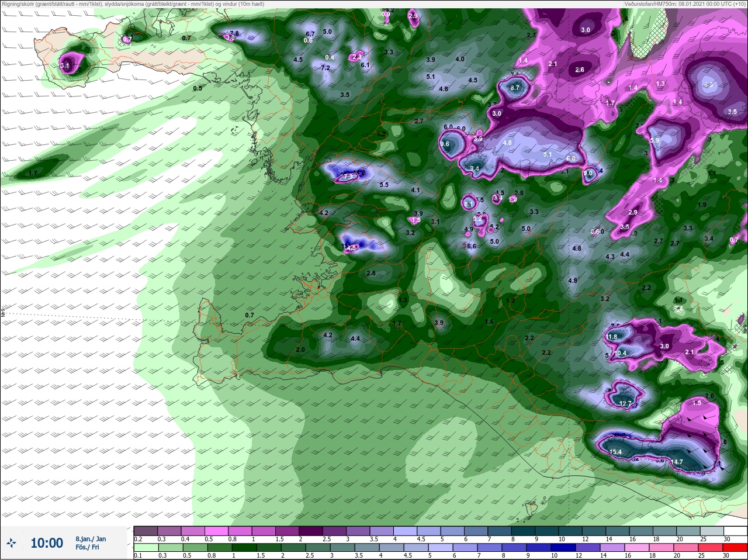Viewport: 748px width, 560px height.
Task: Click the 7.2 precipitation value on the map
Action: point(325,68)
